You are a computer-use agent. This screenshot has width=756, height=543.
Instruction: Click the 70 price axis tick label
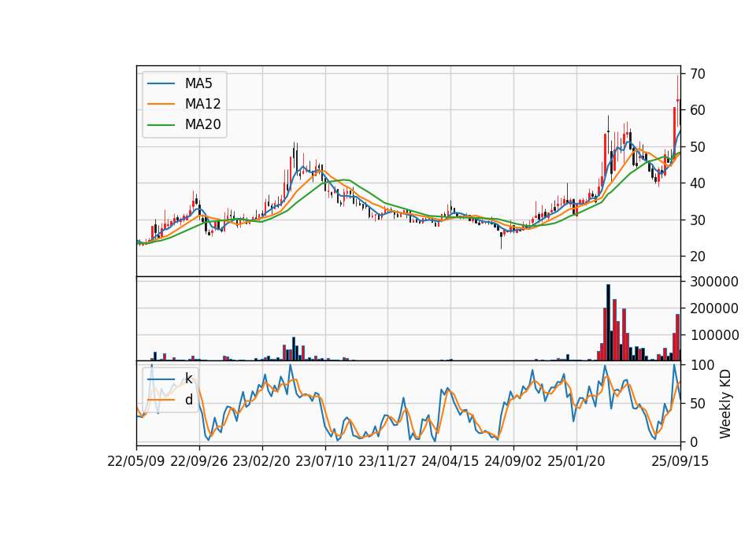pos(698,74)
